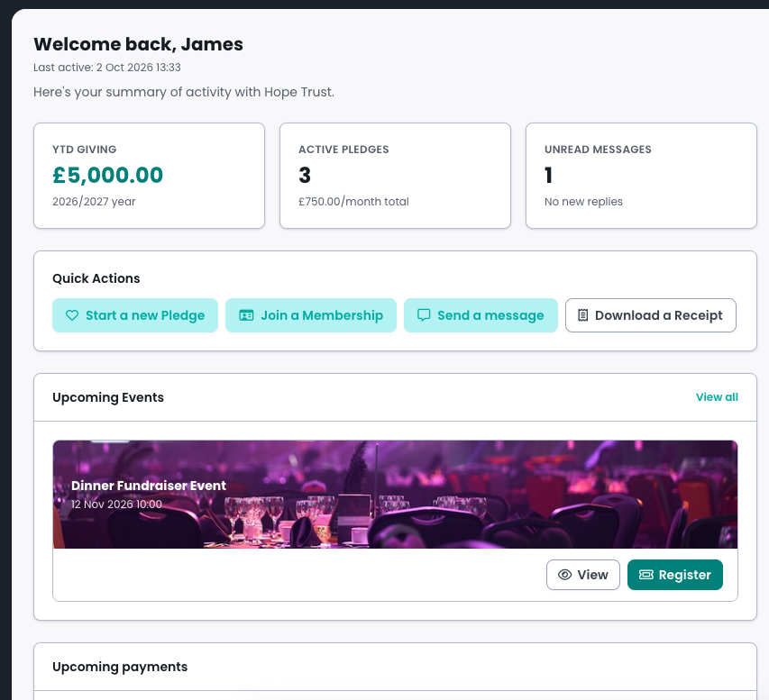Select the Active Pledges summary card
Image resolution: width=769 pixels, height=700 pixels.
395,176
